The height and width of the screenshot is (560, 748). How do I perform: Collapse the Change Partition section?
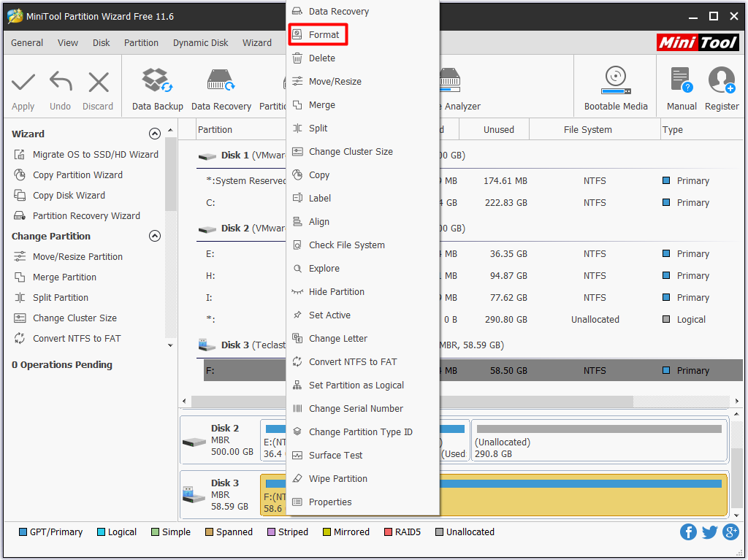click(154, 236)
